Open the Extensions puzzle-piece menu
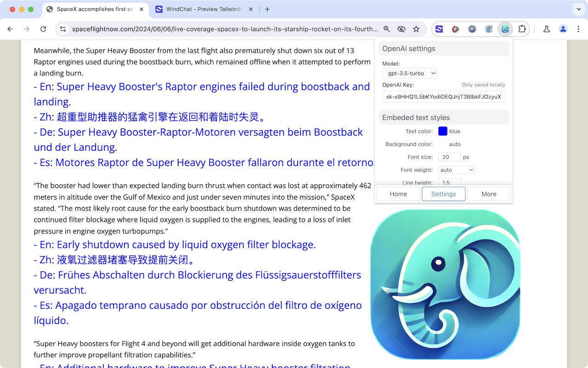The image size is (588, 368). coord(522,29)
